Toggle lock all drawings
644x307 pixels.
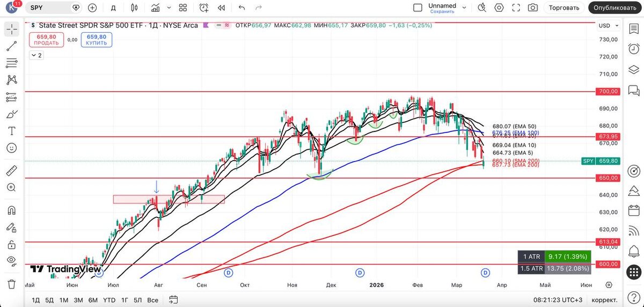(12, 244)
